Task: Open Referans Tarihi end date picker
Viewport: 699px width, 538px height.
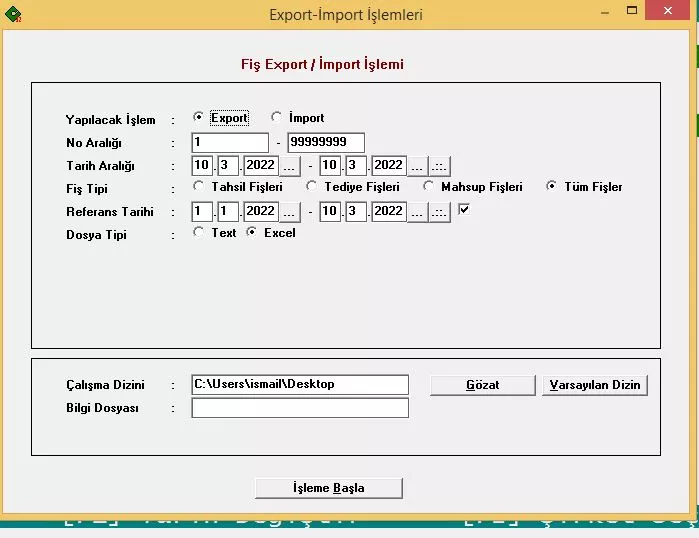Action: click(417, 212)
